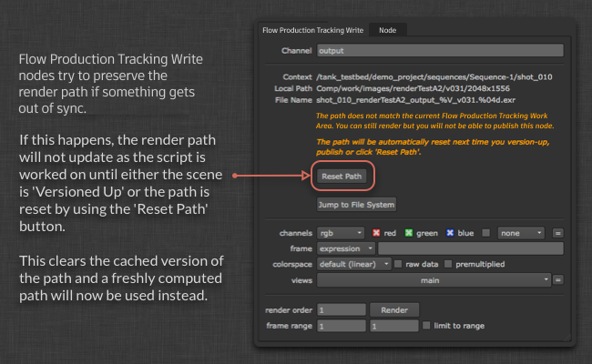
Task: Switch to the Node tab
Action: point(388,30)
